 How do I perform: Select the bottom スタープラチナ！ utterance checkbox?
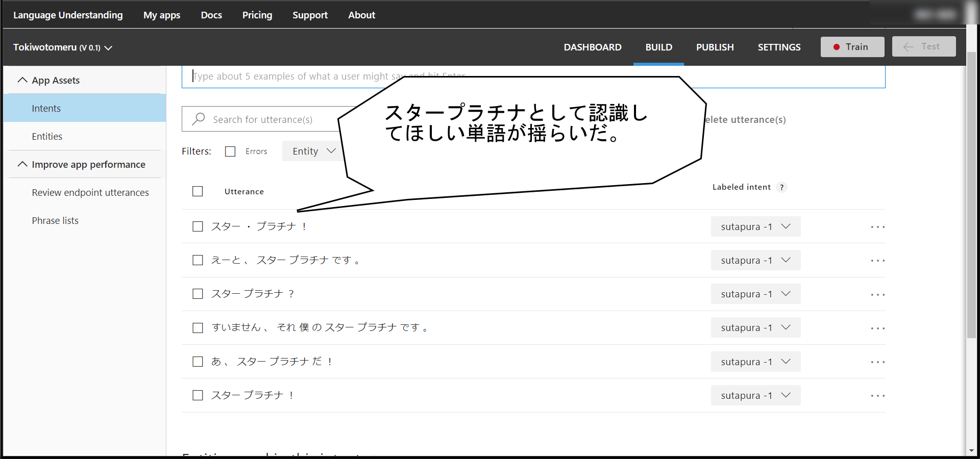(x=198, y=395)
